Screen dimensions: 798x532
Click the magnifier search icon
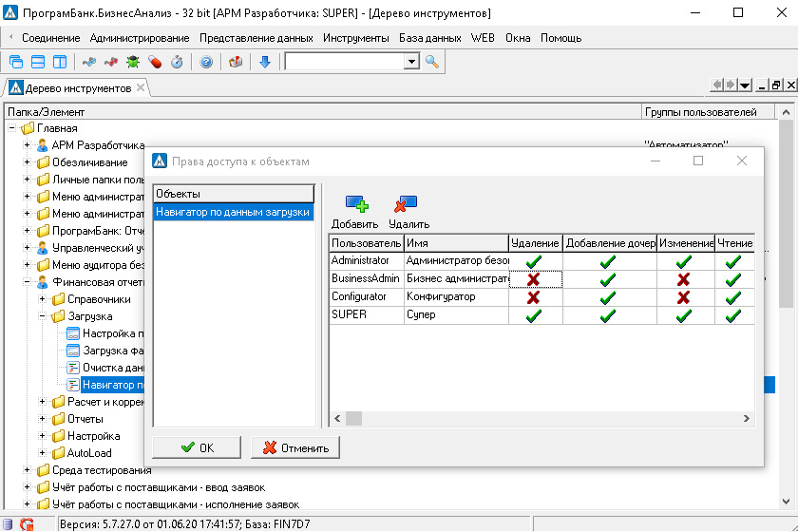432,62
